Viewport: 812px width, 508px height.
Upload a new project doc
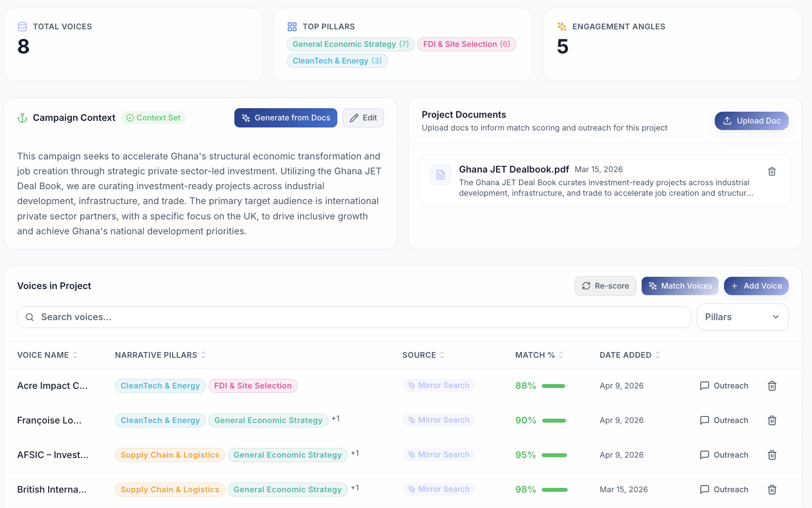(x=752, y=121)
